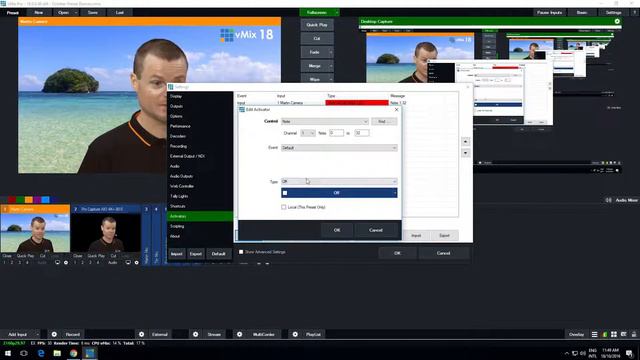Open Control dropdown in Edit Activator

(324, 121)
